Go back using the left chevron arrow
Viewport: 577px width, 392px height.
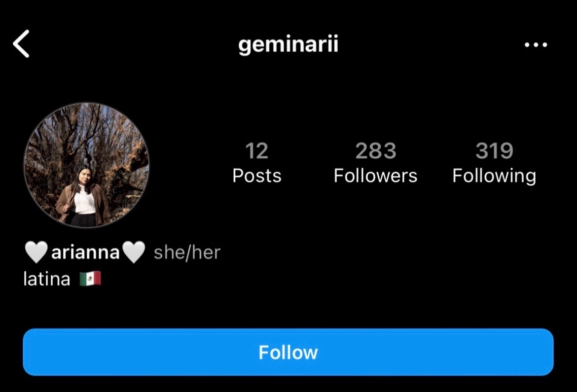pos(21,44)
